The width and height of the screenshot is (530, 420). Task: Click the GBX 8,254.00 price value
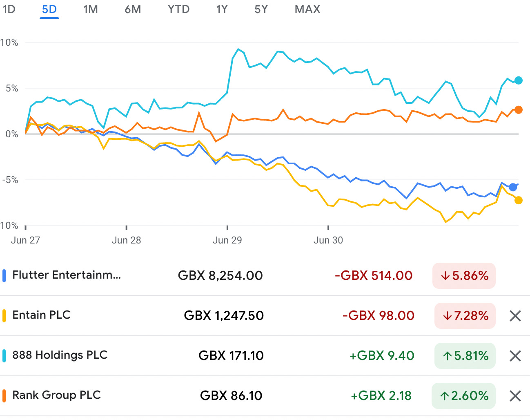[220, 276]
